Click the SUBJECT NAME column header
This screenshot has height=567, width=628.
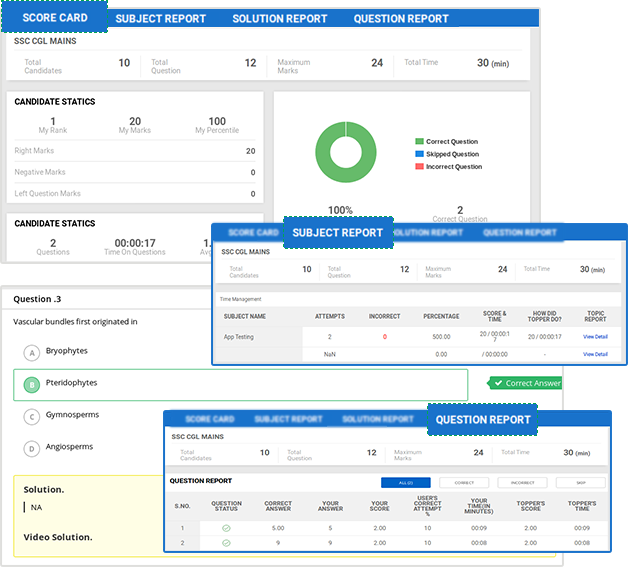(245, 316)
